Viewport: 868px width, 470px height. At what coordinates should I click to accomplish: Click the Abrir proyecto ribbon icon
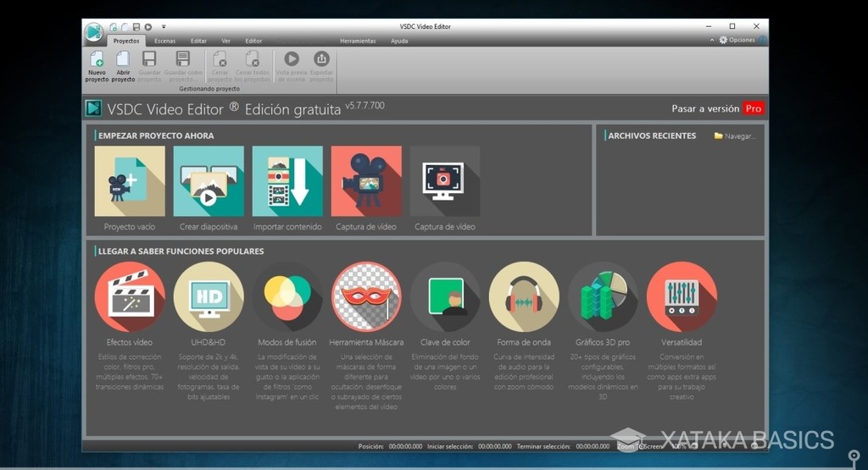point(123,61)
